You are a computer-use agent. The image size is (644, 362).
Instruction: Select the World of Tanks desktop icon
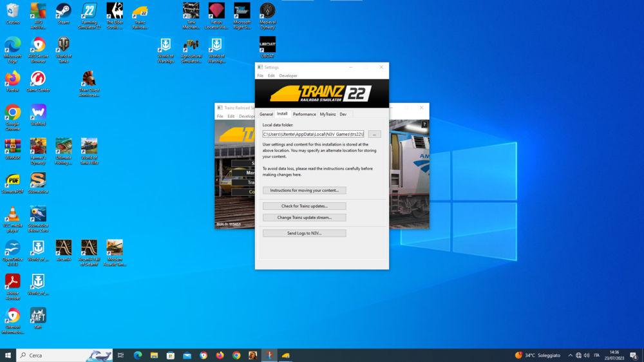pos(64,50)
